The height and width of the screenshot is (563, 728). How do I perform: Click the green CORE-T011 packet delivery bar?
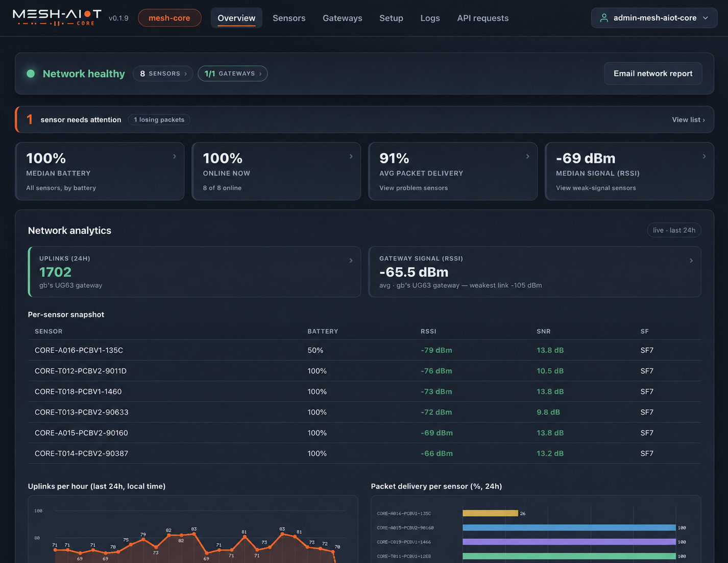(569, 556)
